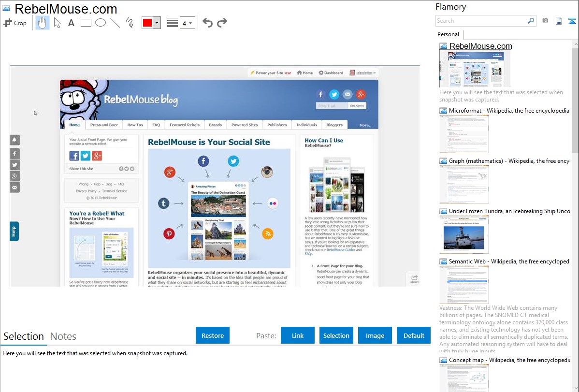The height and width of the screenshot is (392, 579).
Task: Open the Personal tab
Action: pos(449,34)
